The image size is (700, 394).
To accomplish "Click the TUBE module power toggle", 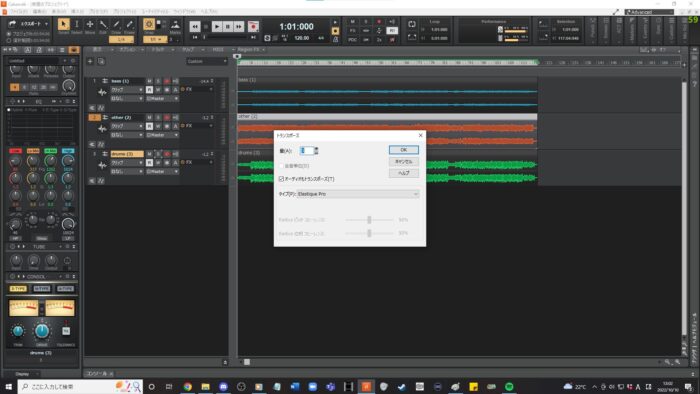I will coord(12,247).
